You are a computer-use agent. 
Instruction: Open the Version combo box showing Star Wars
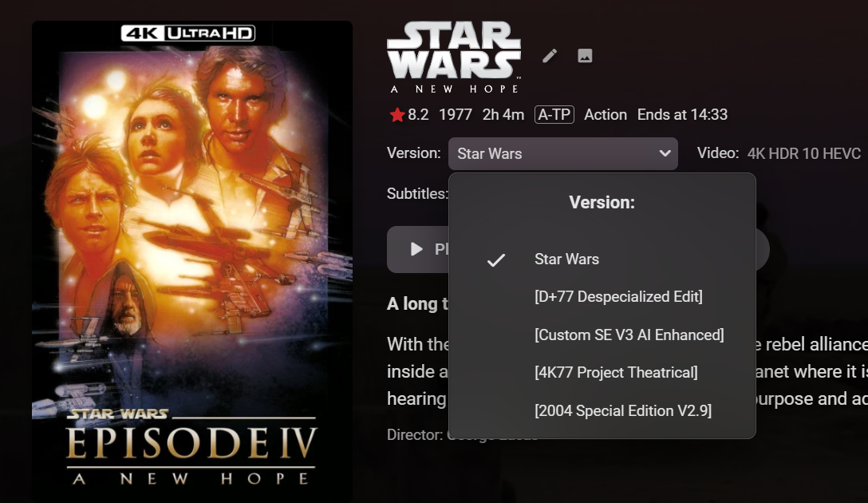coord(563,153)
